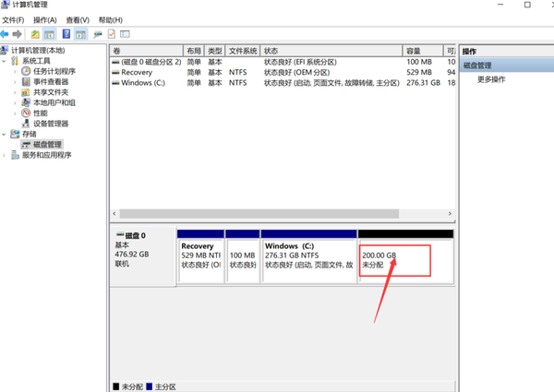Click the Back arrow in toolbar
The image size is (554, 392).
click(x=7, y=34)
